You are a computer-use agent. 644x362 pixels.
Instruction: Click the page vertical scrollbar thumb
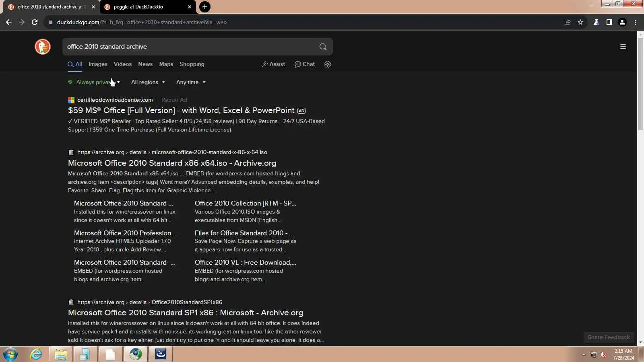pos(640,84)
